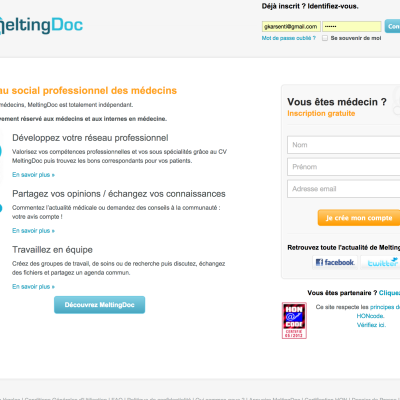This screenshot has height=400, width=400.
Task: Open the Twitter page icon
Action: point(381,263)
